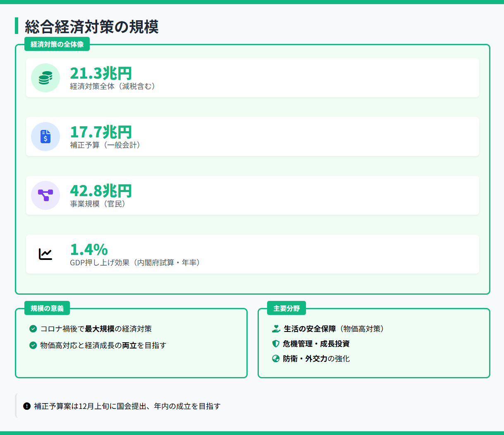Click the exclamation icon in the footer note
Screen dimensions: 504x435
[27, 406]
